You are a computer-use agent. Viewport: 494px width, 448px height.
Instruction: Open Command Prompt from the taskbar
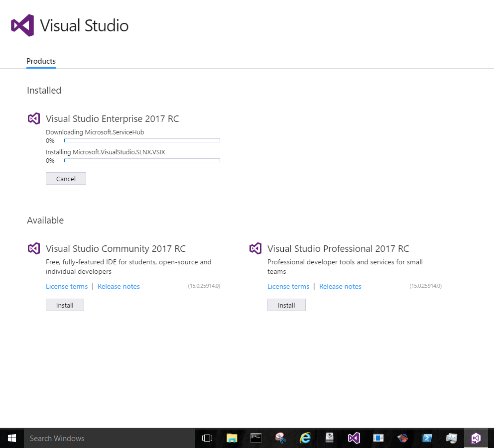pyautogui.click(x=256, y=438)
